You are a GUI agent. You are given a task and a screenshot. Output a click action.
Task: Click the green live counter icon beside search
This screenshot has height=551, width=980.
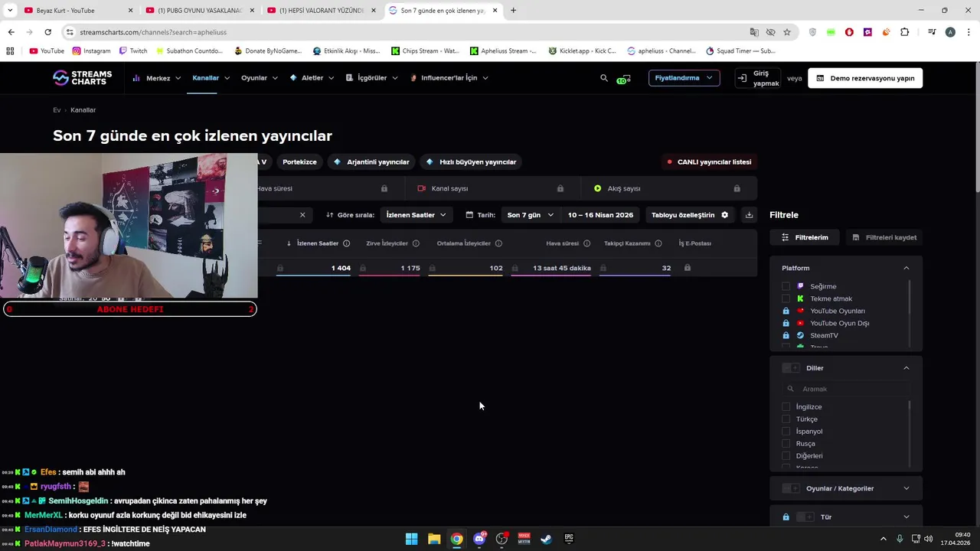[x=623, y=79]
